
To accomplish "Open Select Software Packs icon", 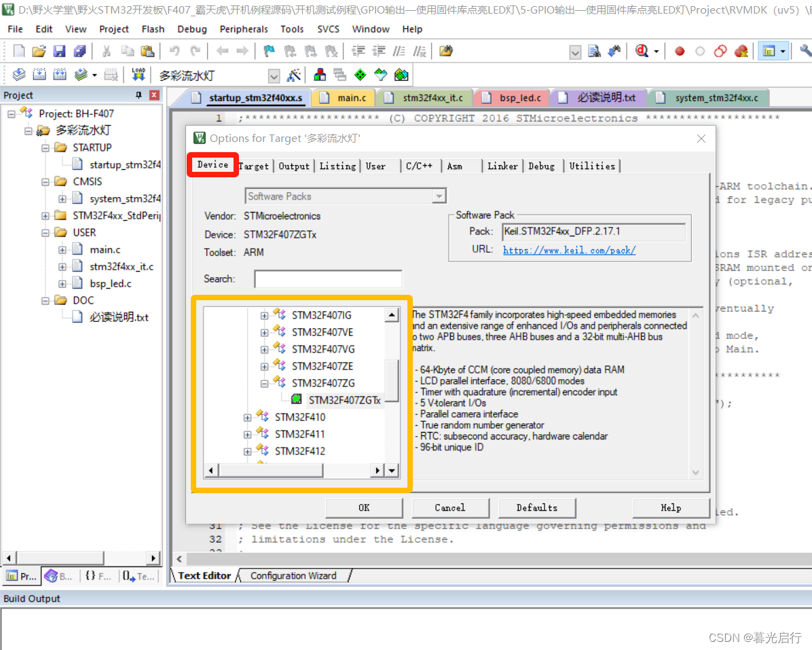I will pos(381,75).
